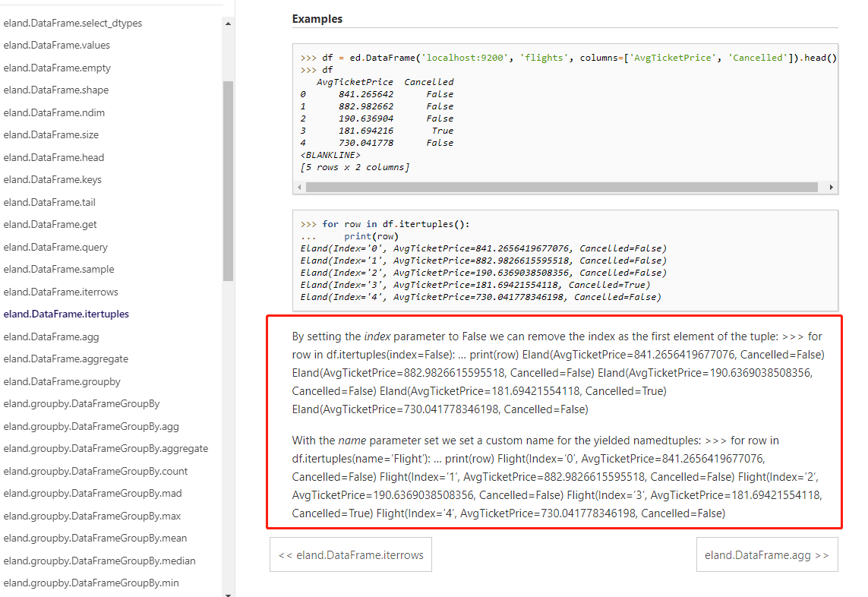This screenshot has width=868, height=597.
Task: Open eland.DataFrame.shape entry
Action: (56, 90)
